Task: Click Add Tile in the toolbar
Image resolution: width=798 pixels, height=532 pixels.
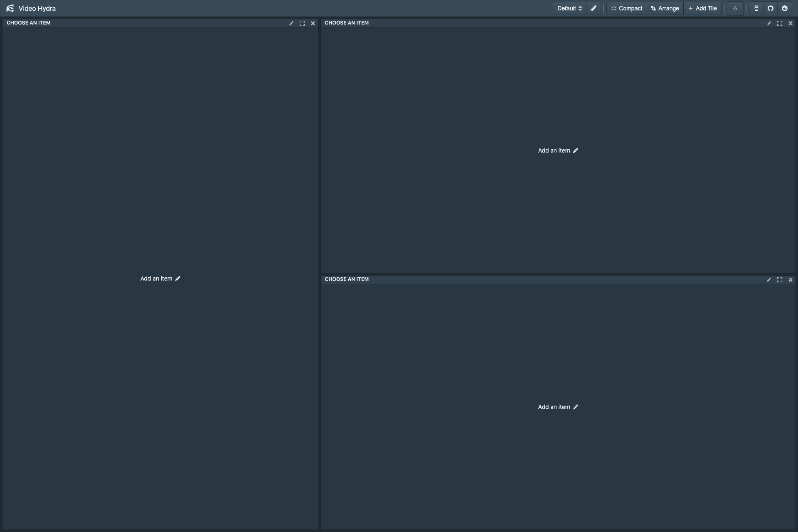Action: point(702,8)
